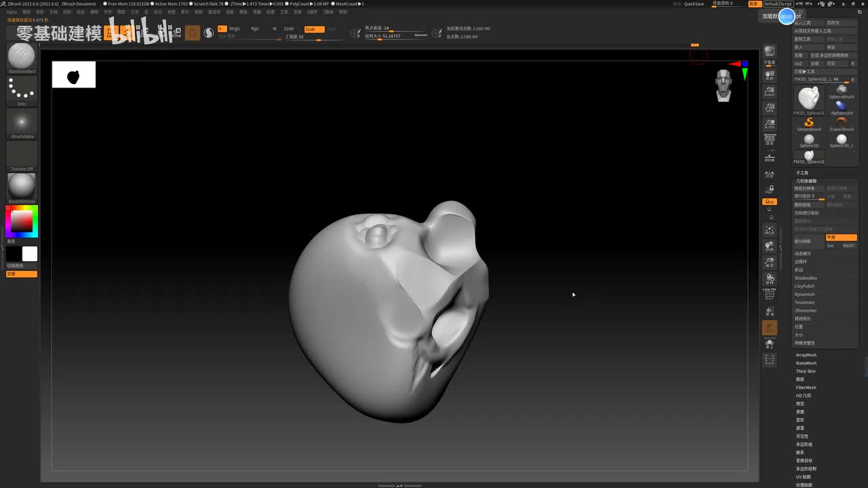
Task: Expand the Tessimate section
Action: click(x=804, y=302)
